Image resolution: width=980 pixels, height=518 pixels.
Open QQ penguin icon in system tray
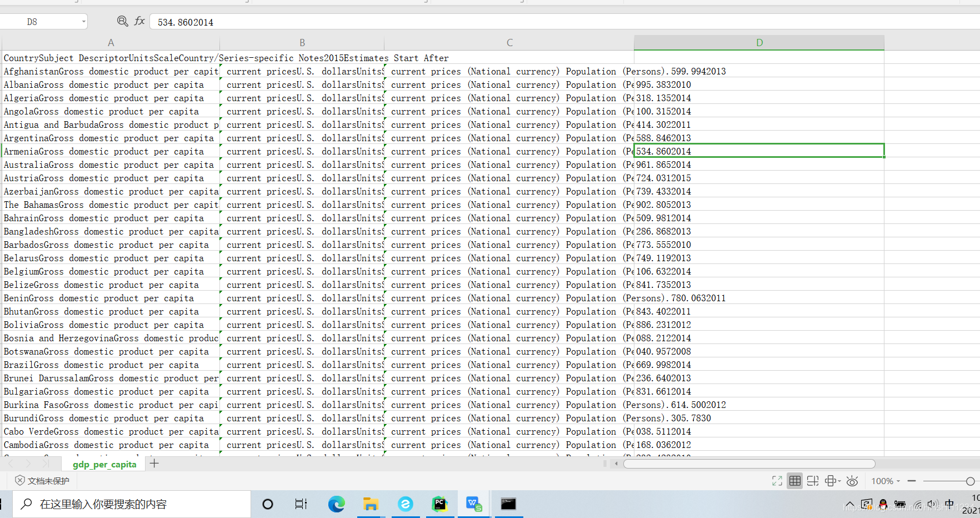(883, 505)
